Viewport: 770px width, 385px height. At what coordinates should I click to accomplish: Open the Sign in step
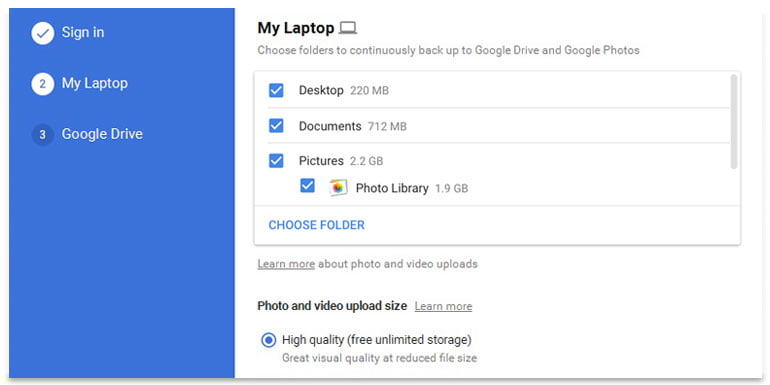[82, 32]
